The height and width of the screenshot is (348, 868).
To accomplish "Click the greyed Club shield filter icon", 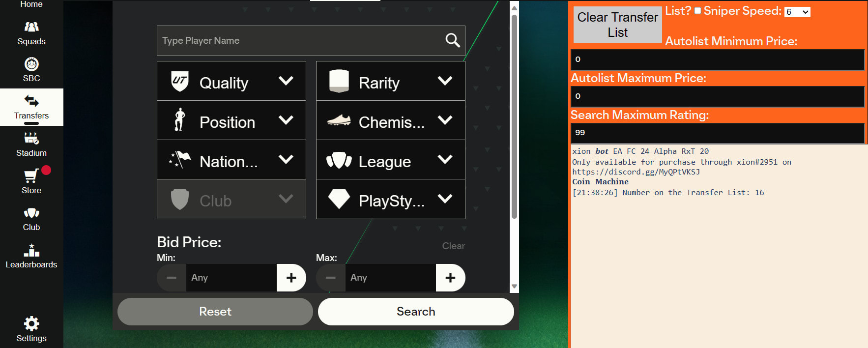I will (180, 199).
